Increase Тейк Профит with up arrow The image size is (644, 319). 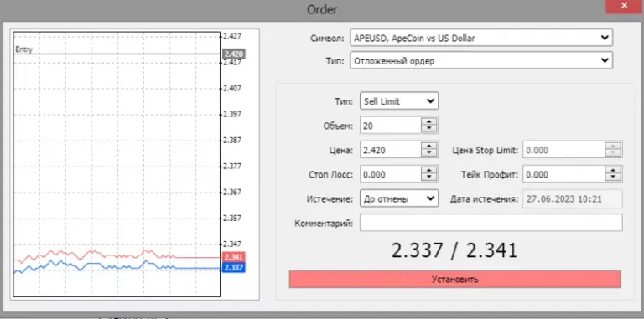[x=613, y=171]
